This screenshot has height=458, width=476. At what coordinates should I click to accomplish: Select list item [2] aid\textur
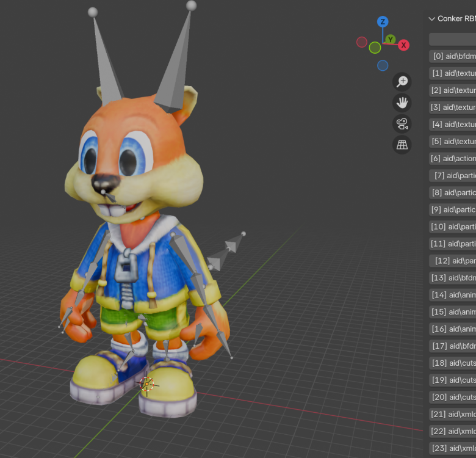(452, 90)
